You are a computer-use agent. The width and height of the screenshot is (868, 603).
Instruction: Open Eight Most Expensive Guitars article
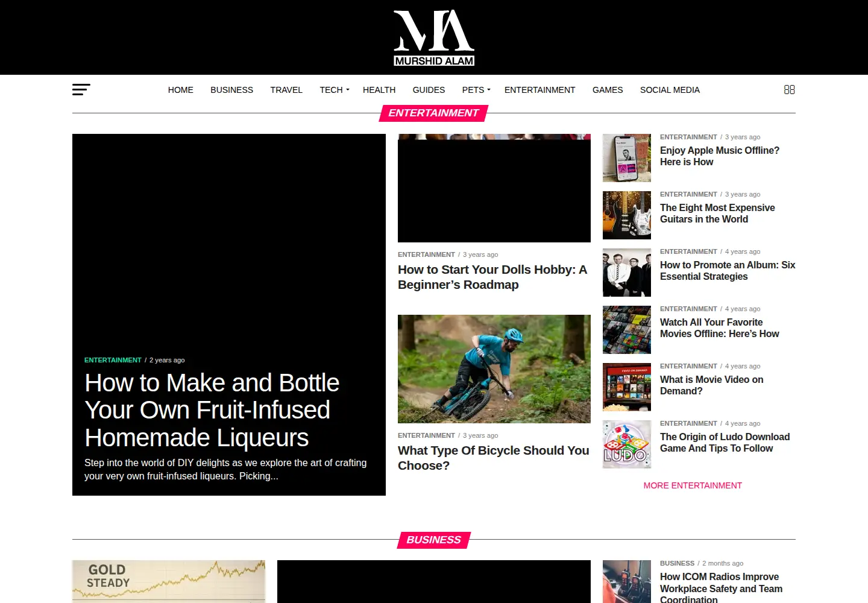tap(717, 213)
